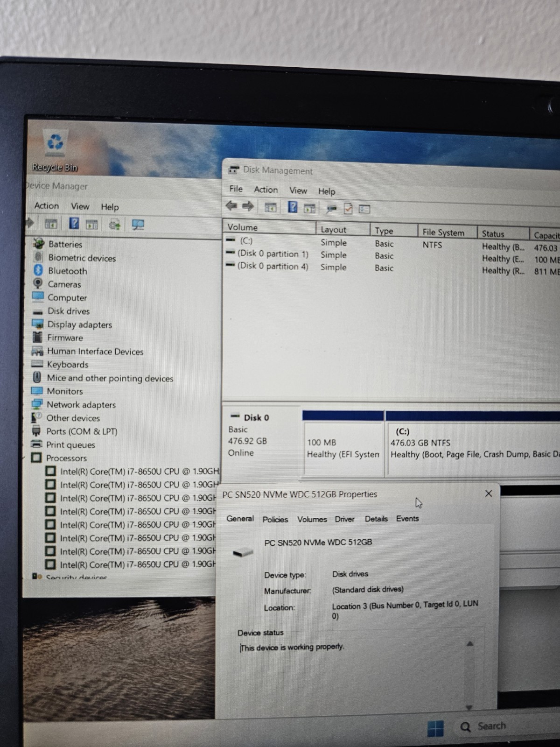This screenshot has width=560, height=747.
Task: Expand Mice and other pointing devices
Action: [110, 378]
